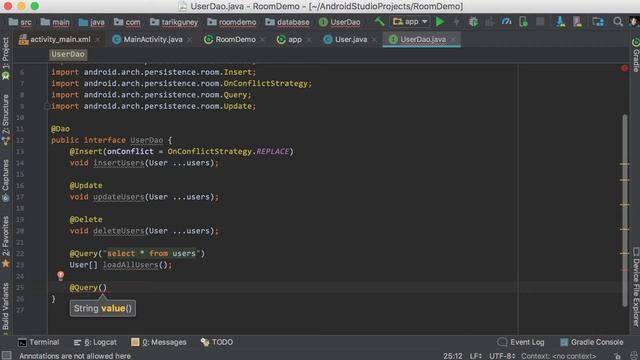The width and height of the screenshot is (640, 360).
Task: Click the tarikguney breadcrumb folder
Action: (x=173, y=22)
